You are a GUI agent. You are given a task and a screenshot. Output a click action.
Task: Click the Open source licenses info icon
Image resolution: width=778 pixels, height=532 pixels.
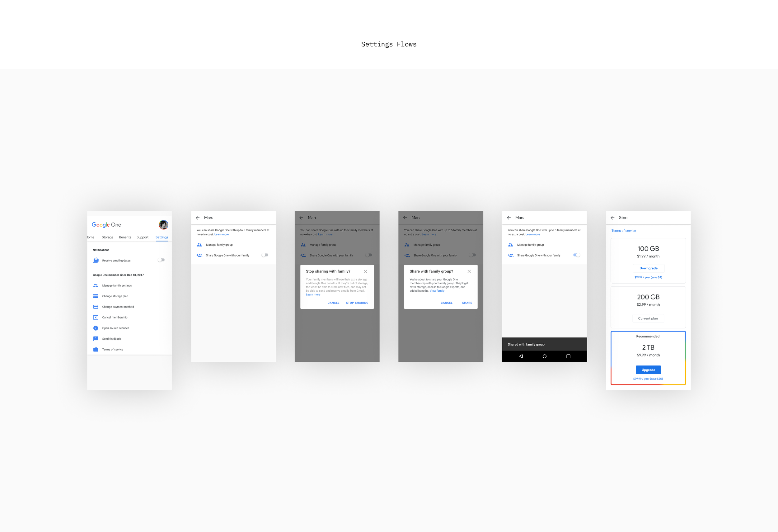coord(96,328)
